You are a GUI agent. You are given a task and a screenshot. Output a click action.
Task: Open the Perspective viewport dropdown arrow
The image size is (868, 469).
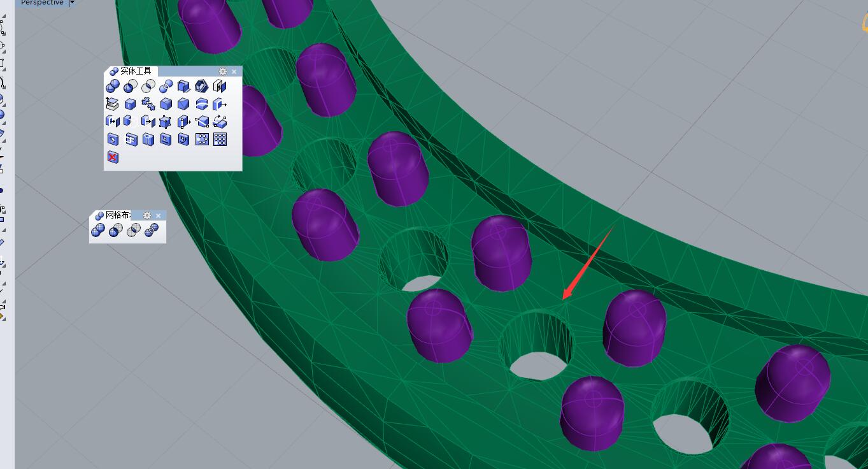pos(71,3)
